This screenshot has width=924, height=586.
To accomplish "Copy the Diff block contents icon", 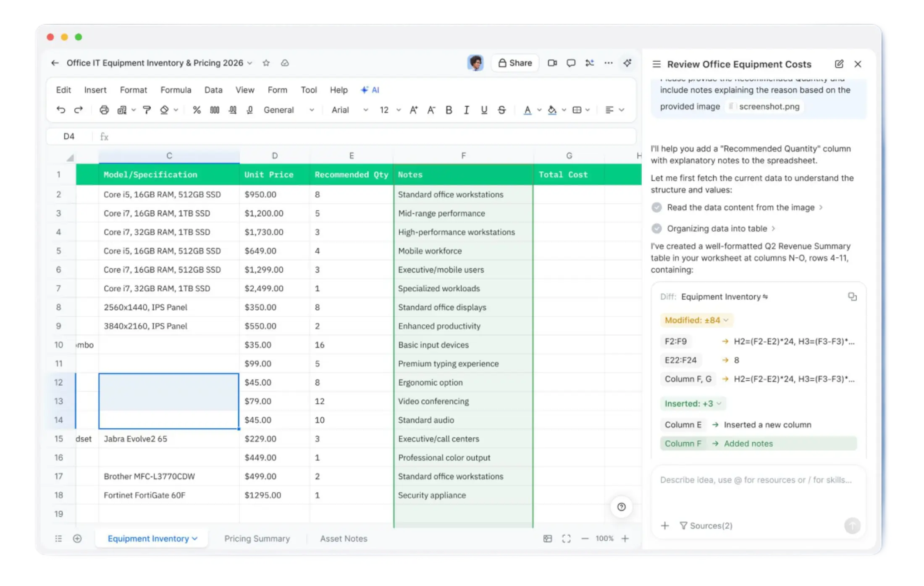I will point(852,297).
